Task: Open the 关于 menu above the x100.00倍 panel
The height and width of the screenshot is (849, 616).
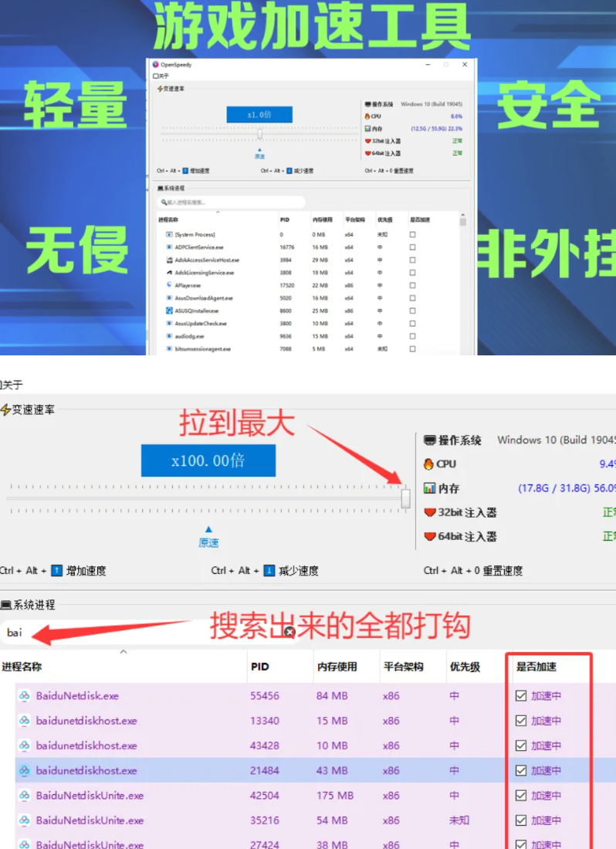Action: pos(12,385)
